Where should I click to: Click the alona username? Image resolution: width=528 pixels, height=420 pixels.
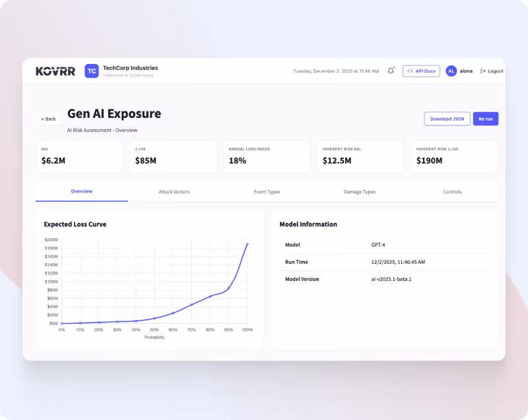(x=466, y=71)
